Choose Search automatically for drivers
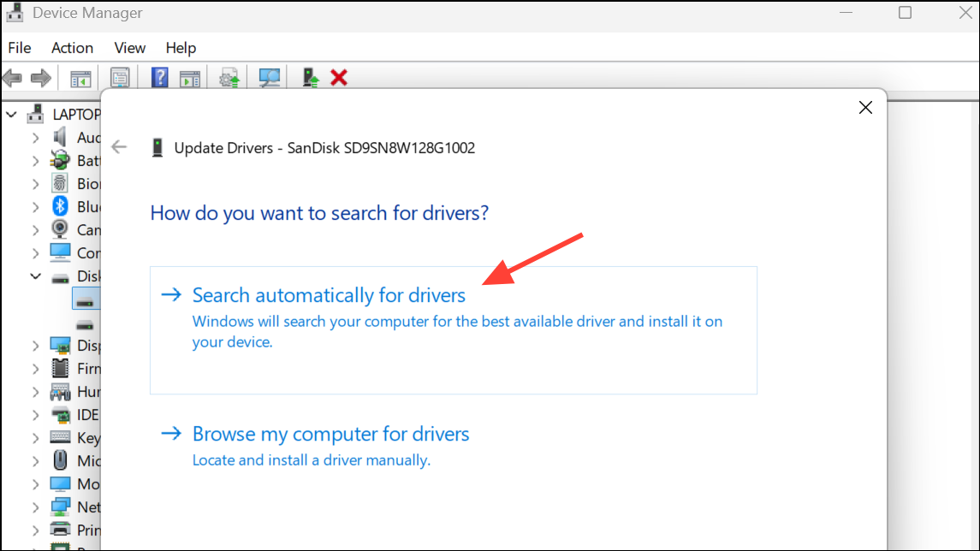980x551 pixels. coord(453,330)
